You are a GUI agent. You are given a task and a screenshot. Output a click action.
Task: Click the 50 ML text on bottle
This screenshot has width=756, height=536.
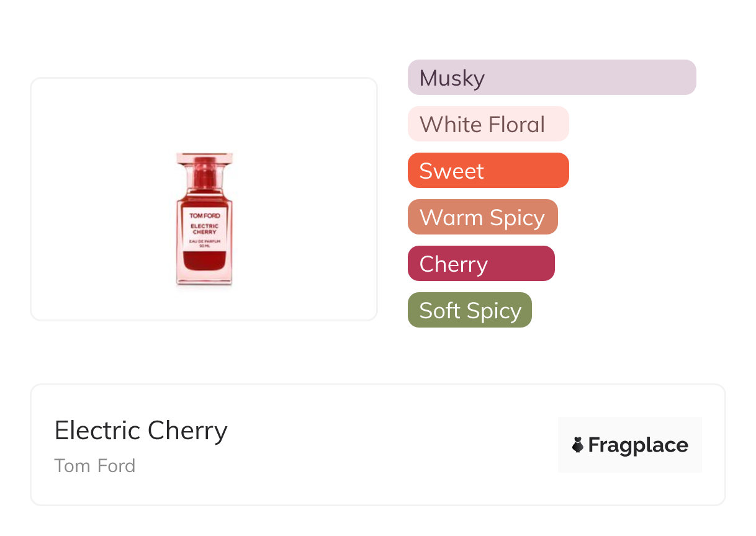pos(204,246)
